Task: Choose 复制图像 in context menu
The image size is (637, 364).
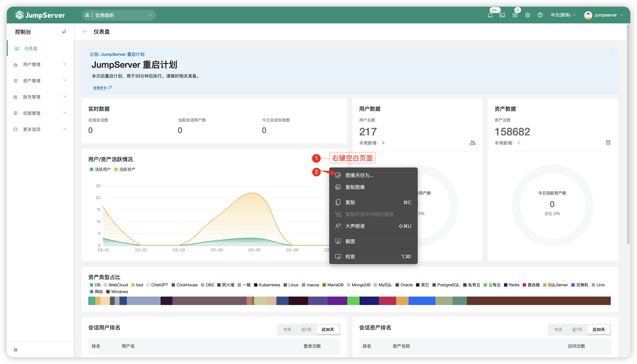Action: (x=373, y=187)
